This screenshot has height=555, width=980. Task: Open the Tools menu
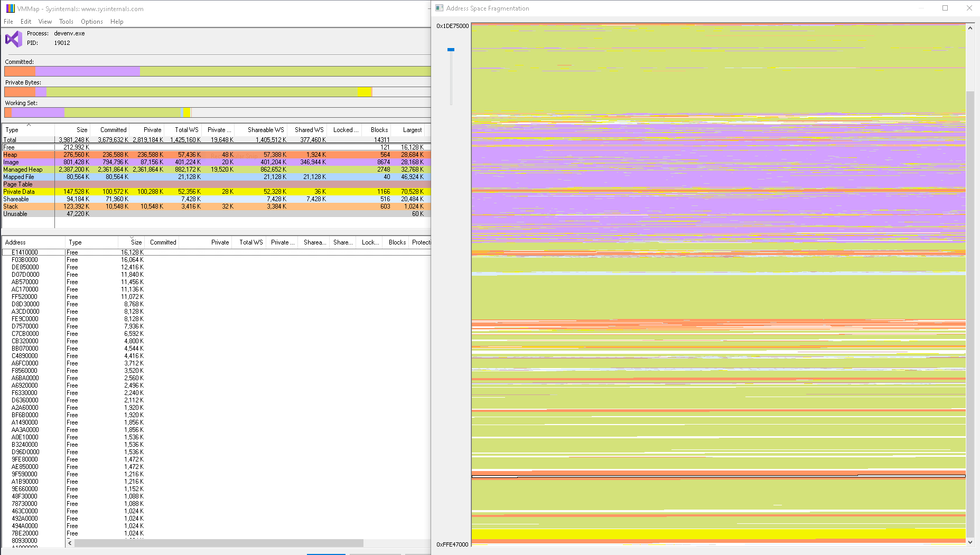66,22
